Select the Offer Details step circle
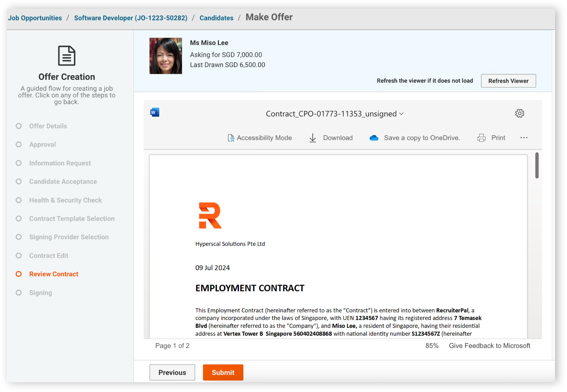This screenshot has height=392, width=567. click(18, 126)
